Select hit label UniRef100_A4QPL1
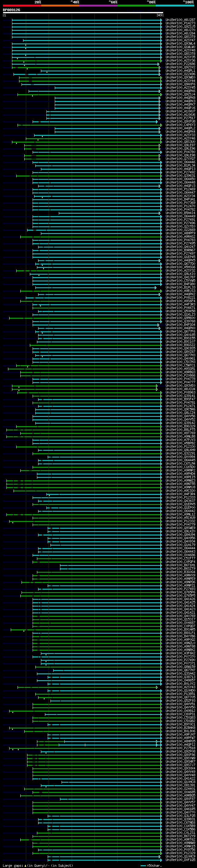The image size is (197, 868). click(x=180, y=71)
